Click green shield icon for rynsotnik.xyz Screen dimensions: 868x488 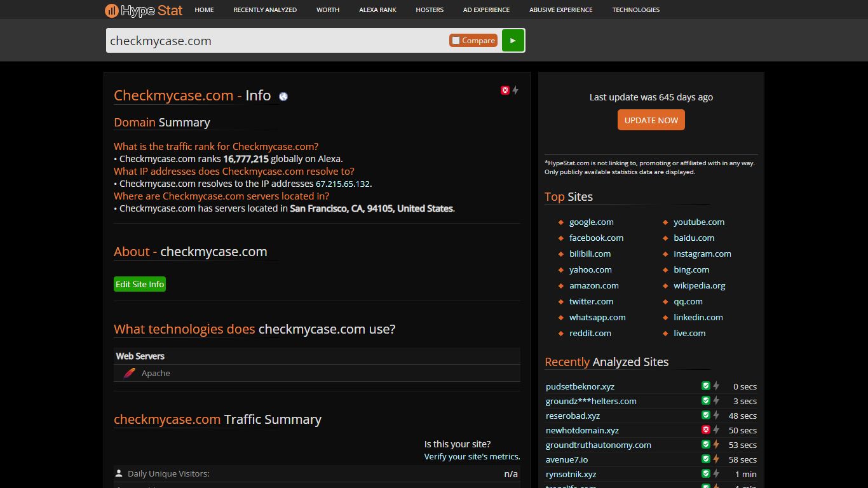tap(705, 473)
